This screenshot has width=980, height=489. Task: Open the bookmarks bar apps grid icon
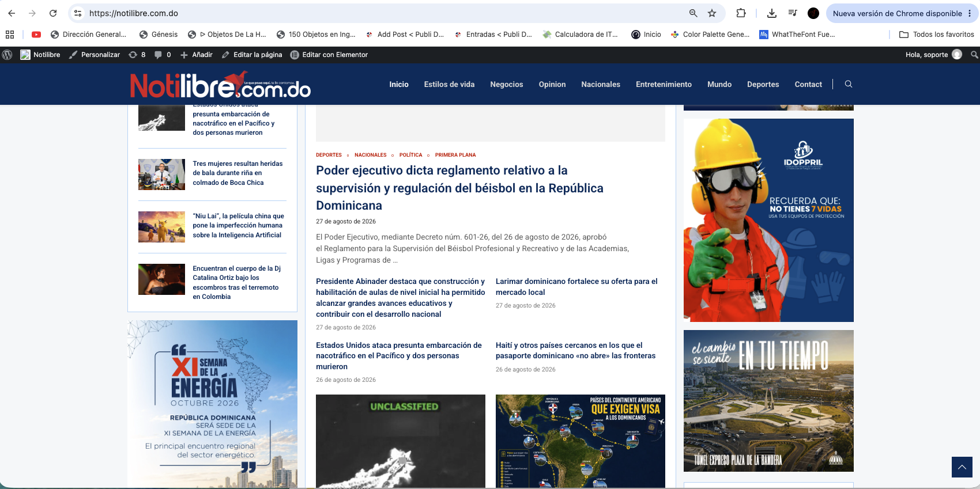coord(10,35)
